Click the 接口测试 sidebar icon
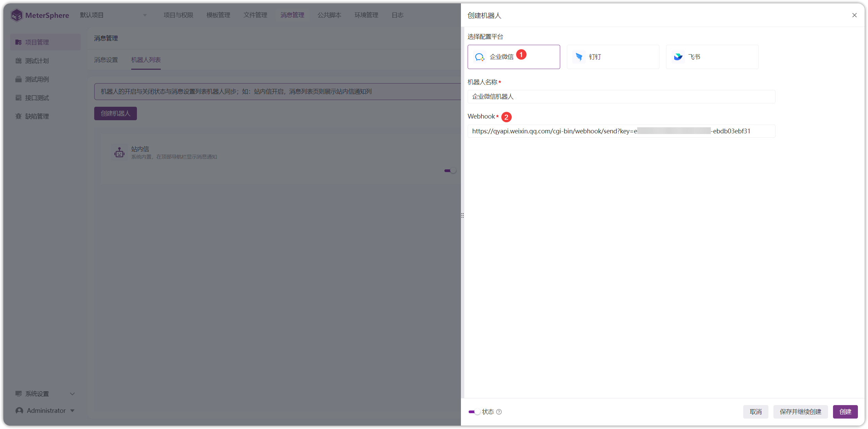Viewport: 868px width, 429px height. 19,98
